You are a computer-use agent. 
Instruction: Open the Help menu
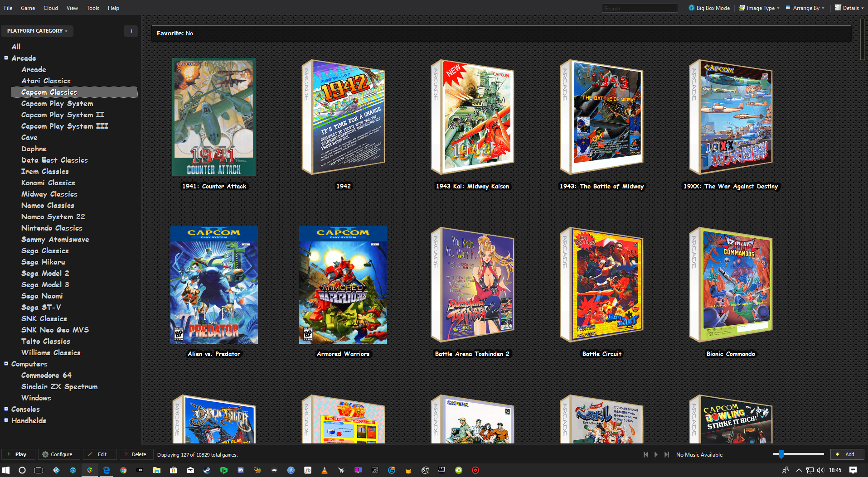pyautogui.click(x=113, y=8)
